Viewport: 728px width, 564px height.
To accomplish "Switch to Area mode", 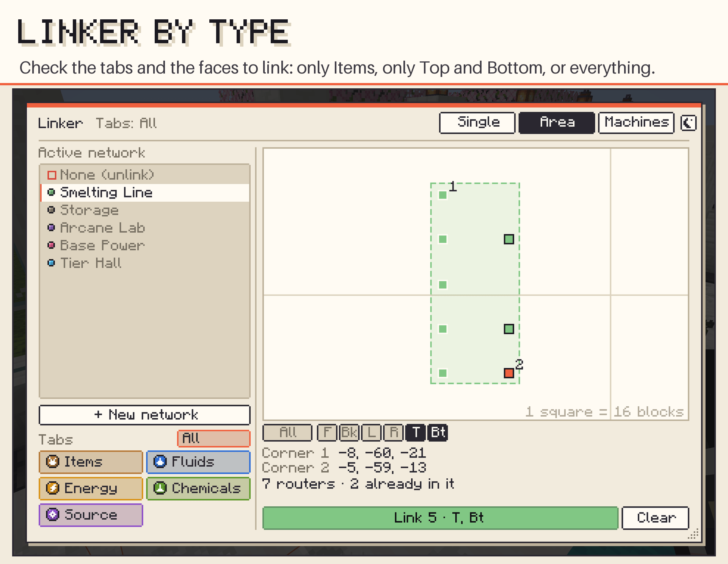I will point(557,122).
